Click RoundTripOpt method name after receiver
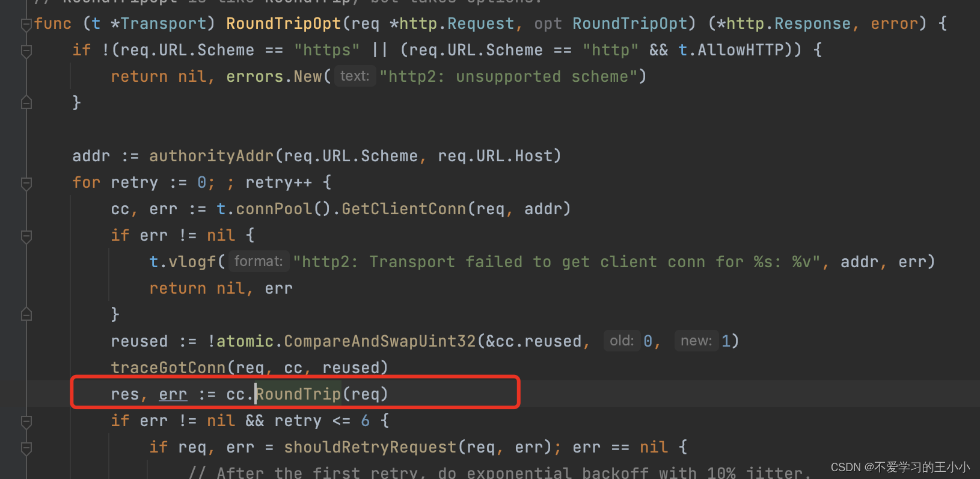The width and height of the screenshot is (980, 479). point(284,23)
